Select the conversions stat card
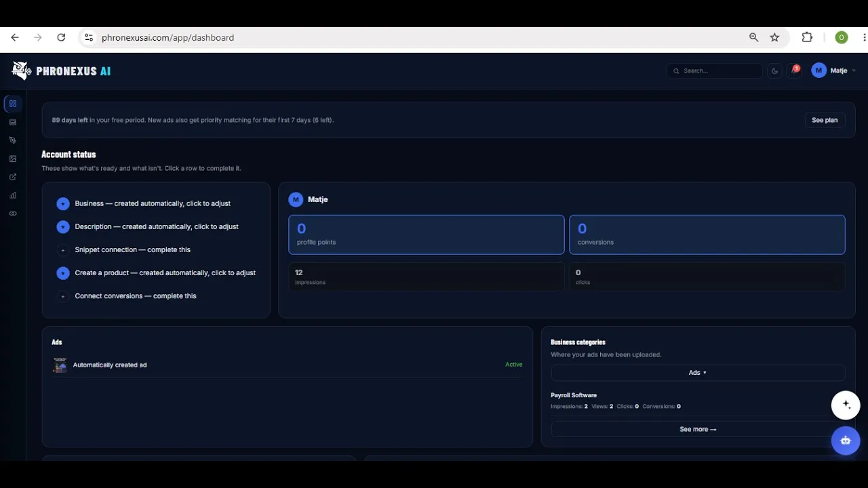 pos(707,235)
